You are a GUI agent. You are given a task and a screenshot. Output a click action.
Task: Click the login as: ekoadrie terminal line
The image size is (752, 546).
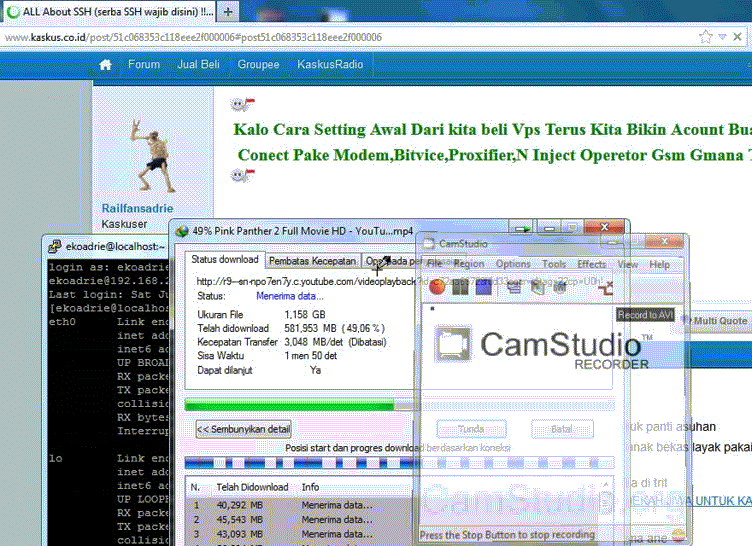pos(108,267)
